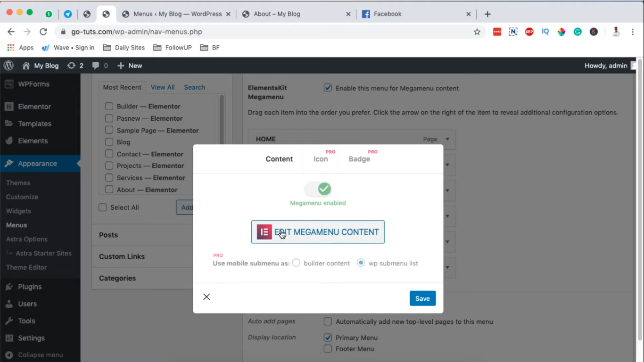Close the megamenu dialog with the X
The width and height of the screenshot is (644, 362).
click(x=206, y=297)
